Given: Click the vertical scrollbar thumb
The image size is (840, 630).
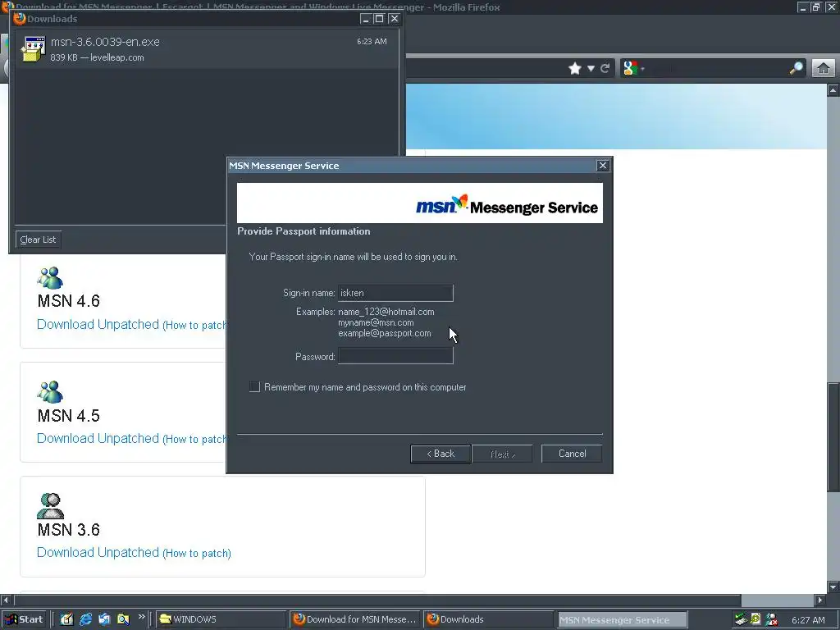Looking at the screenshot, I should tap(833, 437).
